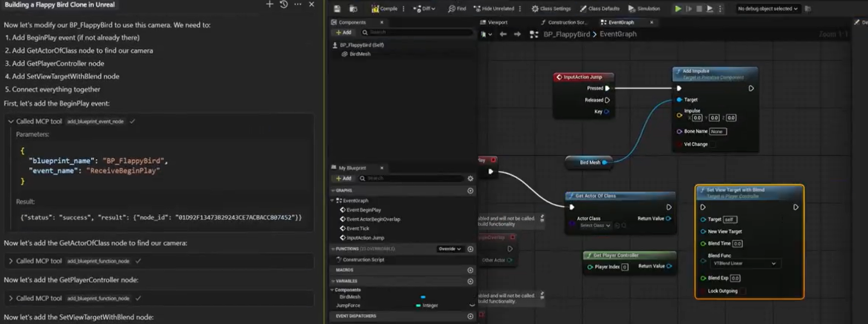This screenshot has width=868, height=324.
Task: Add a new function with the plus icon
Action: click(470, 249)
